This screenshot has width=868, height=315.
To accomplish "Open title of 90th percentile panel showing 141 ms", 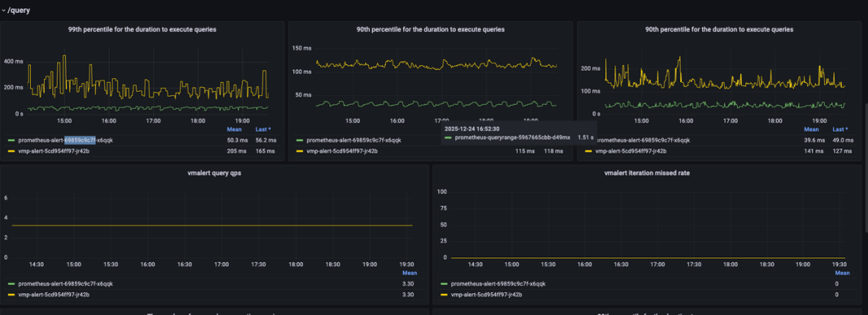I will (719, 29).
